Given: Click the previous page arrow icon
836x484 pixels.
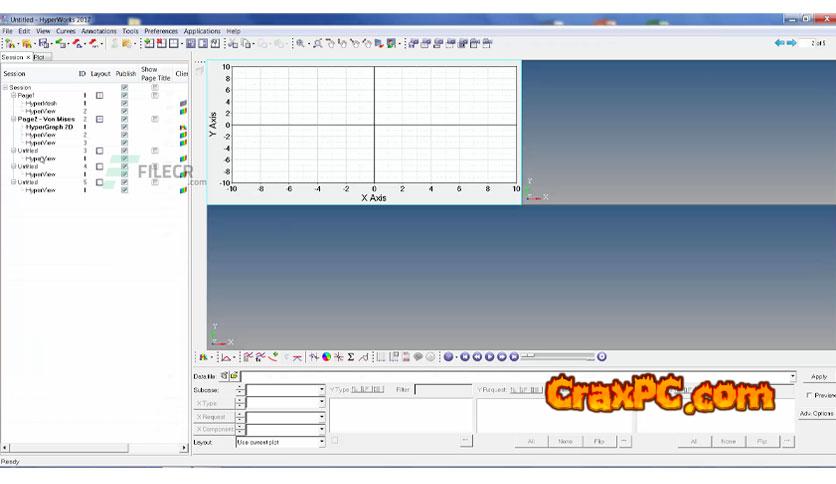Looking at the screenshot, I should [780, 43].
